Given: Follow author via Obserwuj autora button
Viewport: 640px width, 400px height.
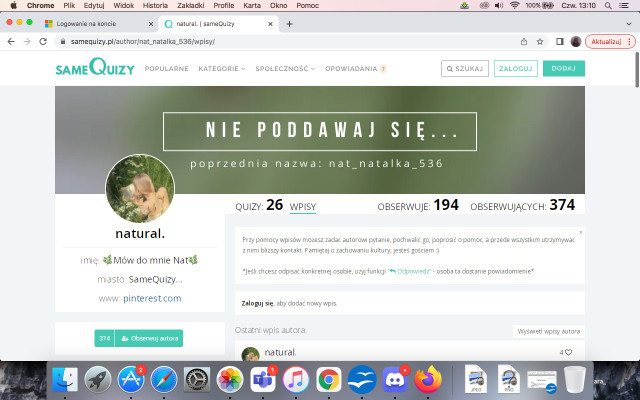Looking at the screenshot, I should 150,338.
